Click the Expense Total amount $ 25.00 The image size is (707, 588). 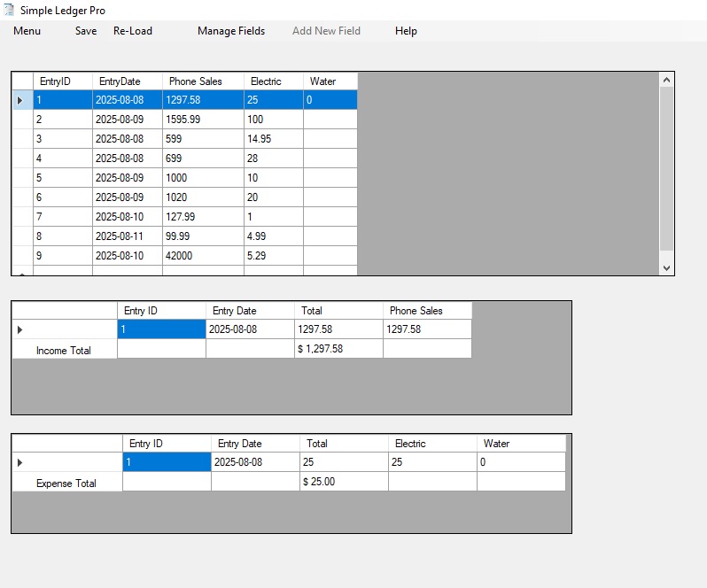[x=343, y=482]
